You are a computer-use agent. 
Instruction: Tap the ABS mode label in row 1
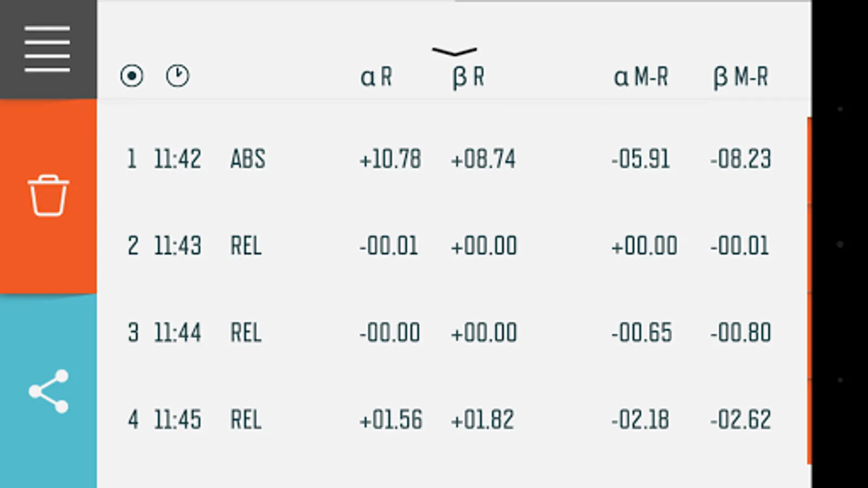(248, 159)
